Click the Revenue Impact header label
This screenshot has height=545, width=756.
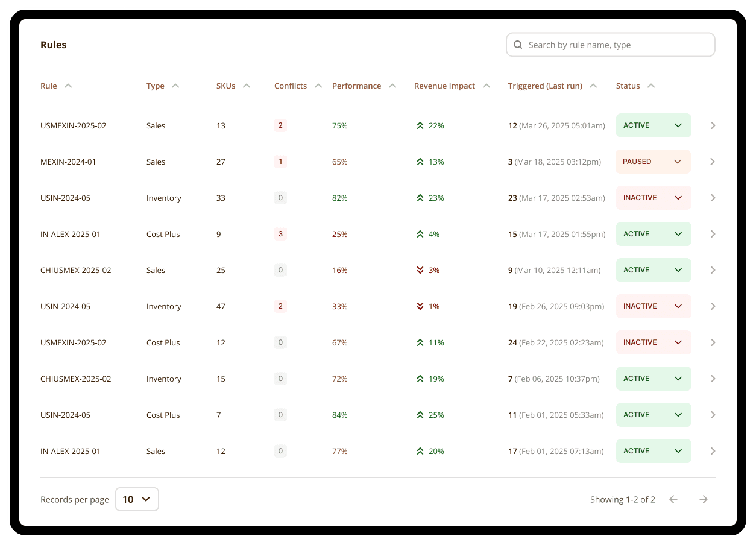pyautogui.click(x=445, y=86)
